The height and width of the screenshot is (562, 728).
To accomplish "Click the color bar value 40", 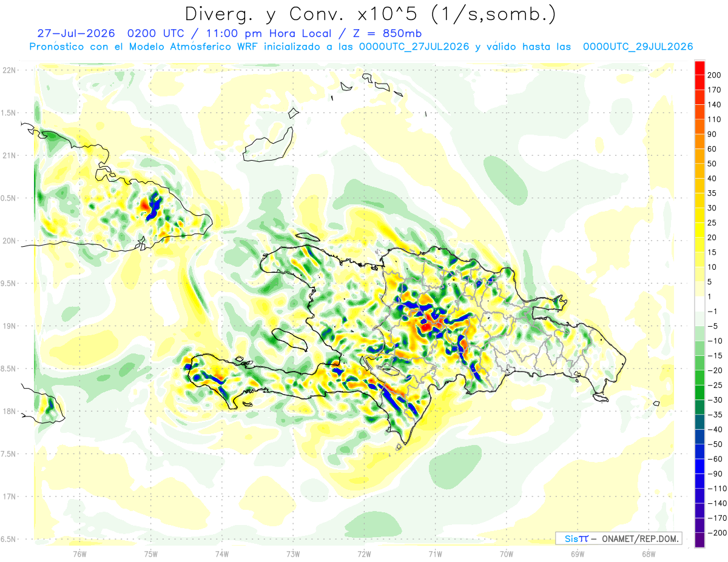I will 712,178.
